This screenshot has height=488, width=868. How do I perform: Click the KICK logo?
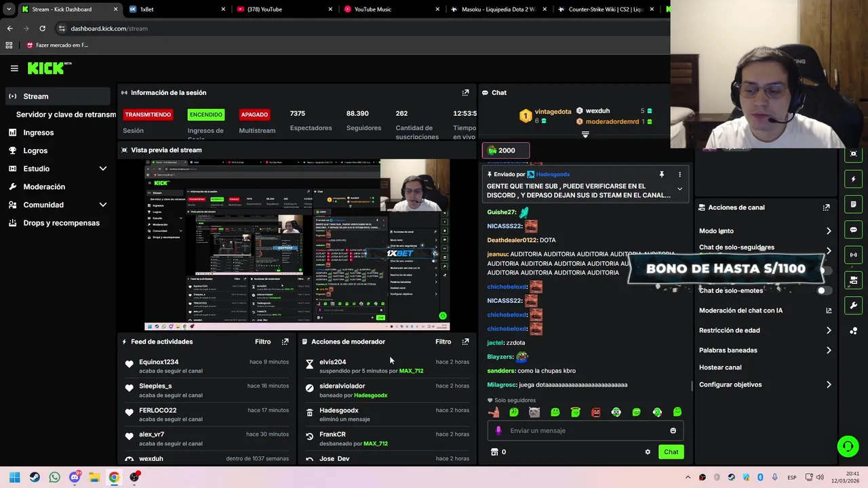coord(49,68)
